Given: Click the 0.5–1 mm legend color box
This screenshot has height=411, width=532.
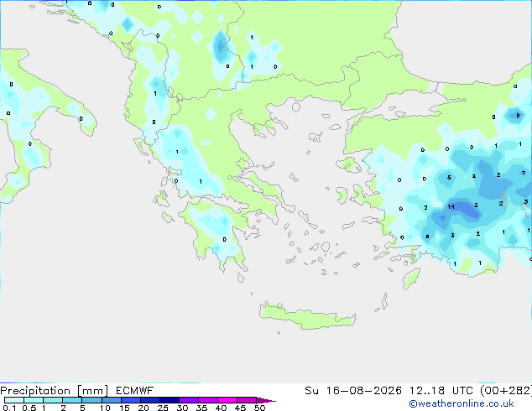Looking at the screenshot, I should coord(34,400).
